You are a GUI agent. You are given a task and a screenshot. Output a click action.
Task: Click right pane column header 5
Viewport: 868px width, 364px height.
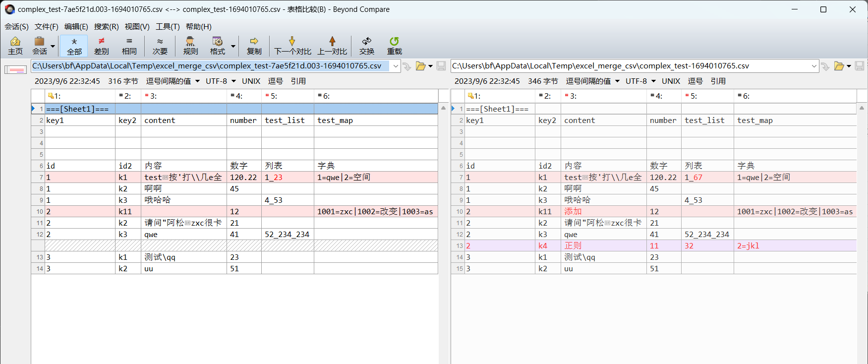[707, 96]
